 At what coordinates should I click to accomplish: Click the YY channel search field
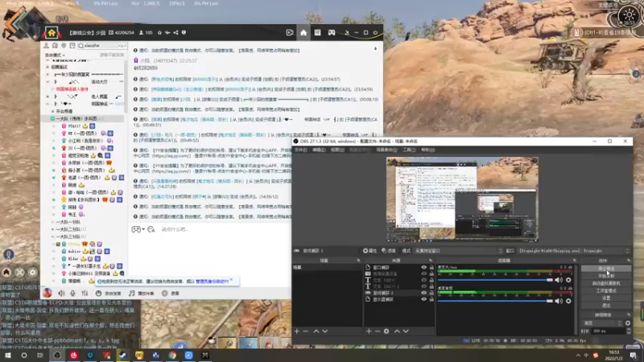(x=101, y=46)
